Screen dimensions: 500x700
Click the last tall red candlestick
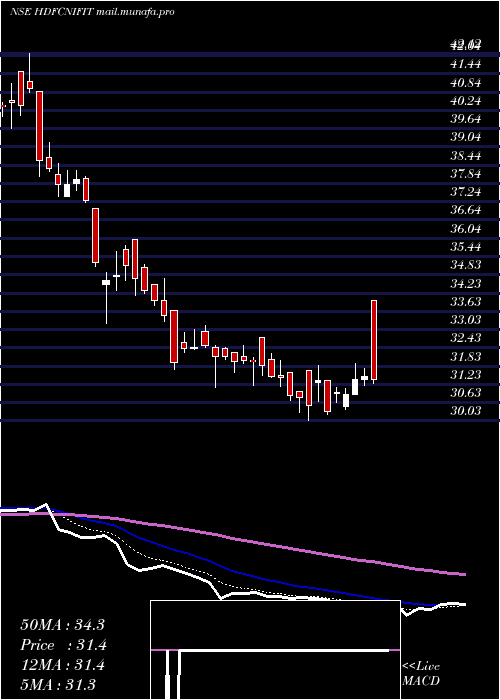tap(374, 340)
